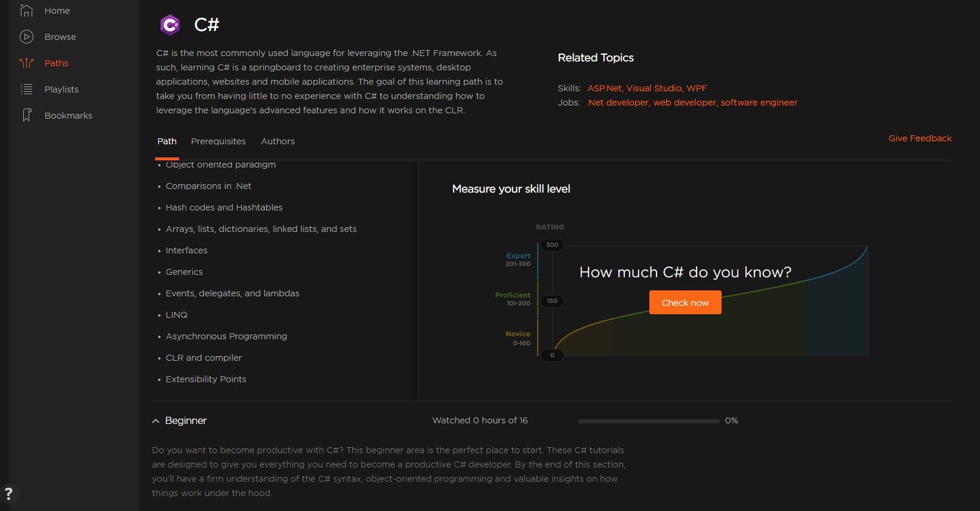Image resolution: width=980 pixels, height=511 pixels.
Task: Open Browse via its play icon
Action: (x=26, y=37)
